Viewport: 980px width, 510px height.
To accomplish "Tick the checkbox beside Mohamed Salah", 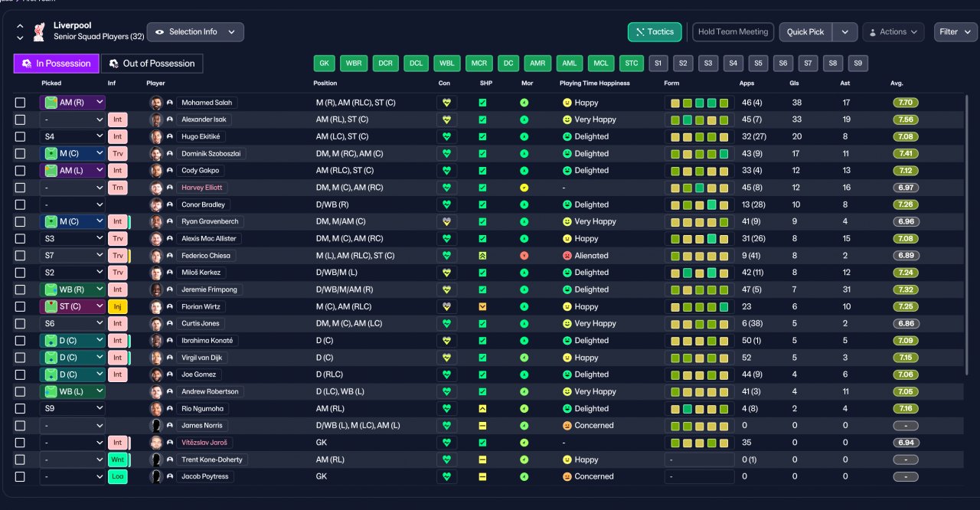I will click(x=21, y=103).
